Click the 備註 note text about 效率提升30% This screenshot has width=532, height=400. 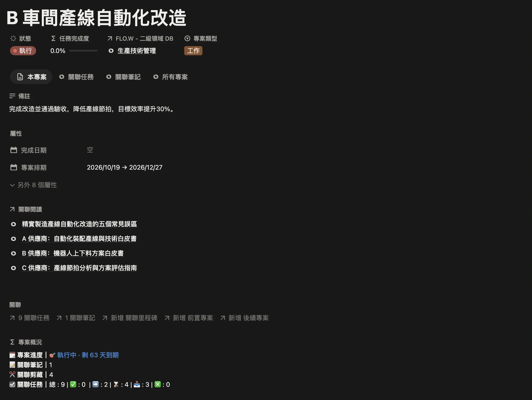tap(92, 109)
